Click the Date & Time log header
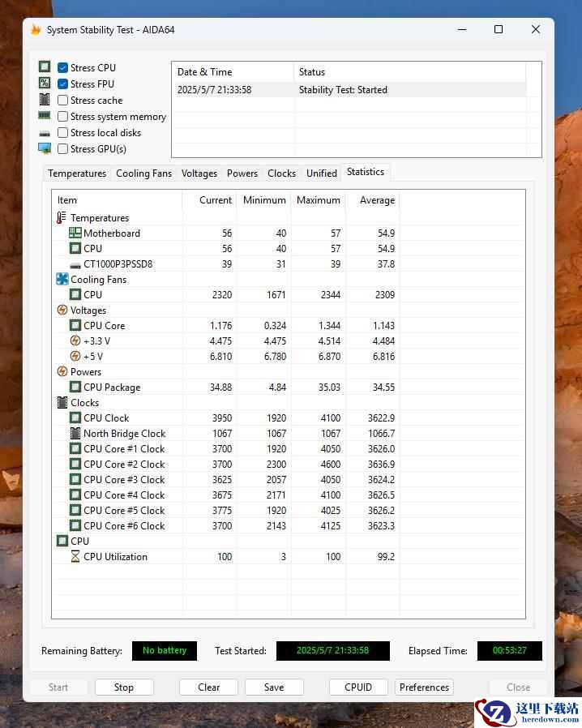The height and width of the screenshot is (728, 582). tap(233, 72)
